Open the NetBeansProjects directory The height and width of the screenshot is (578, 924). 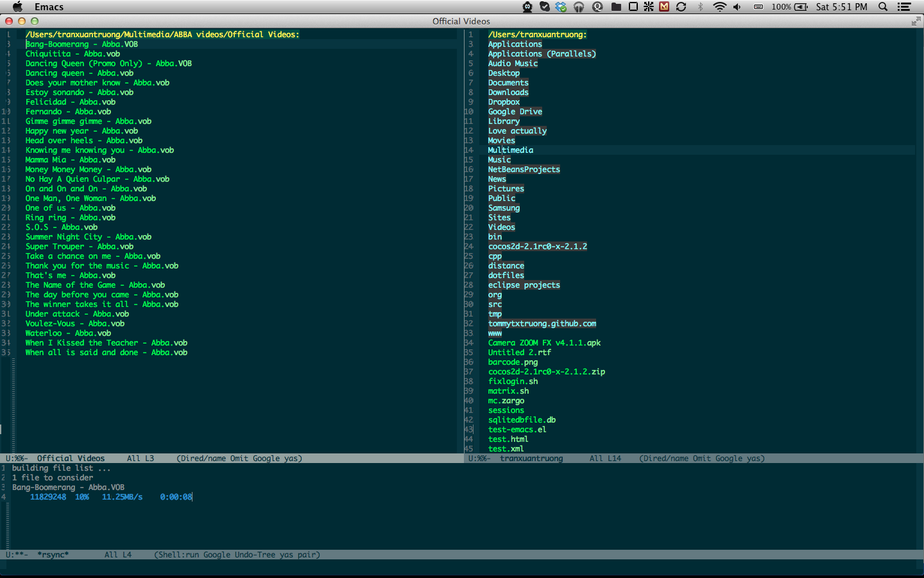524,170
